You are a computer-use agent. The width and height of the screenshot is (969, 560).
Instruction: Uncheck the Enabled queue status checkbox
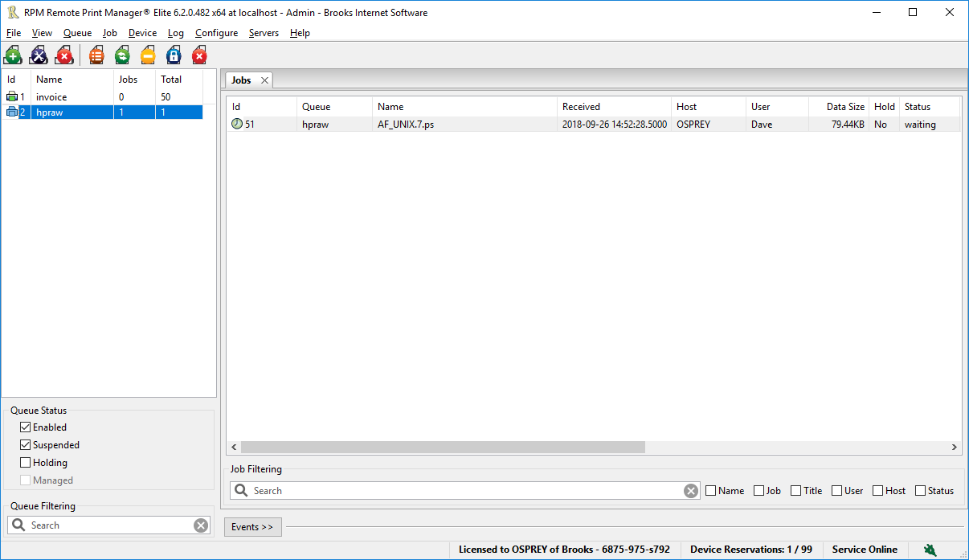click(x=26, y=427)
